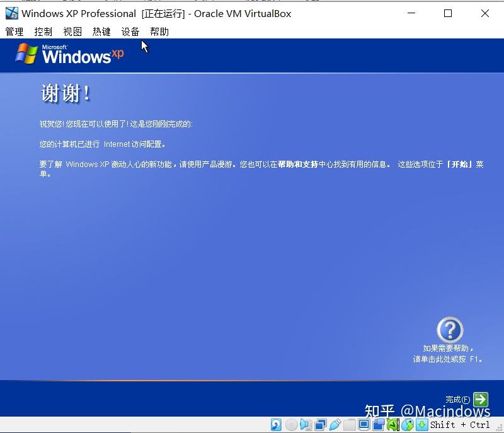Open the 视图 menu
This screenshot has height=433, width=504.
pos(72,32)
